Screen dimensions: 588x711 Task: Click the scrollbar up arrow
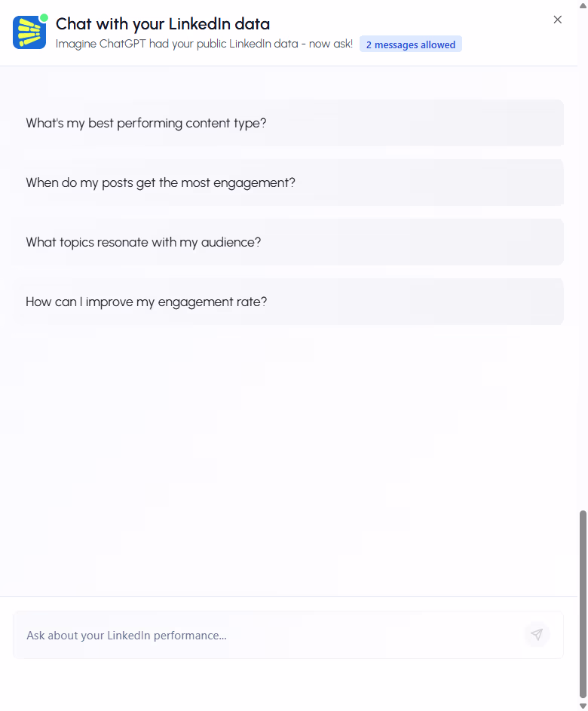(582, 5)
